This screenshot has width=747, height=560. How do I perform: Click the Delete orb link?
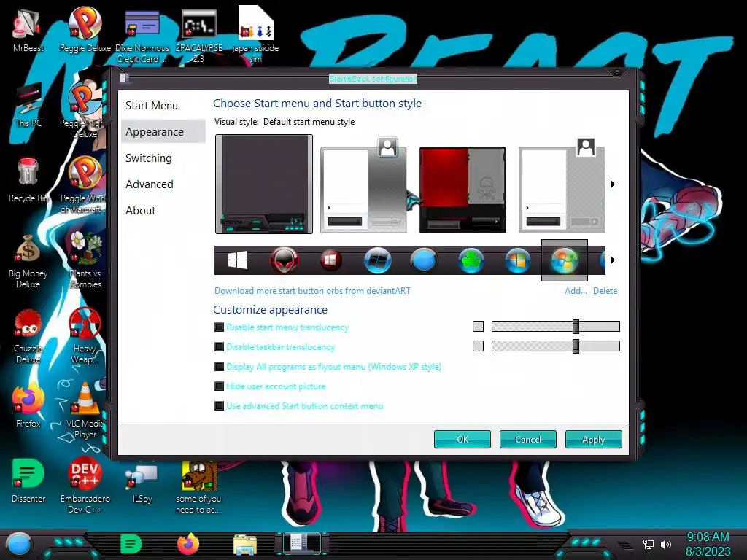[x=605, y=290]
